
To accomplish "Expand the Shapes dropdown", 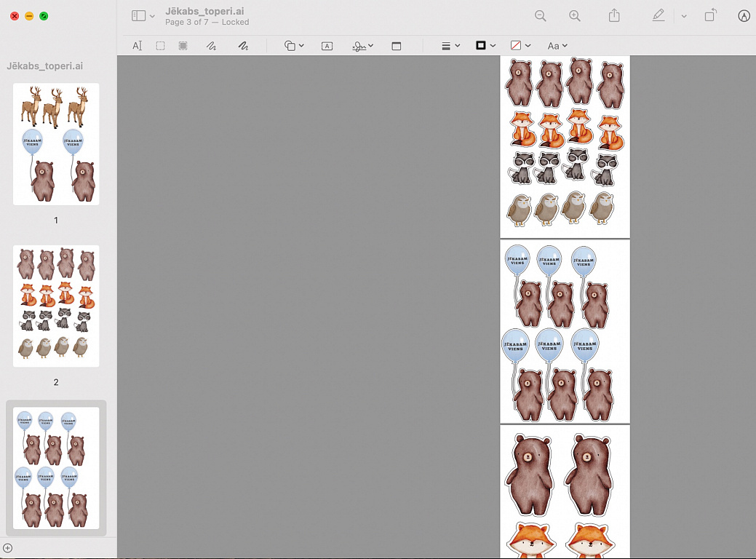I will point(294,46).
